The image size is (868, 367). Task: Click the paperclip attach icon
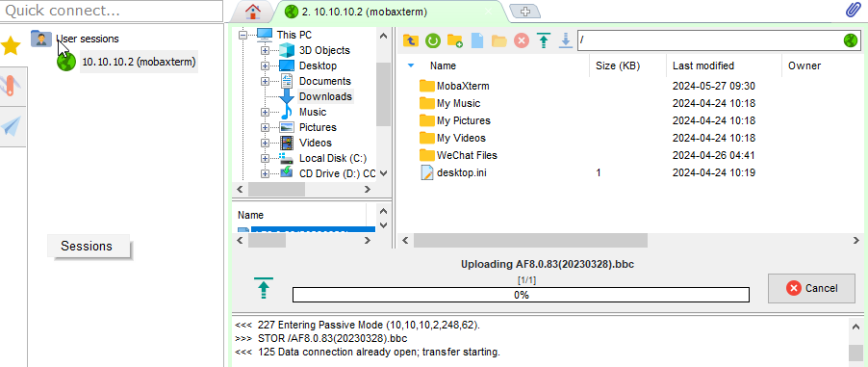(854, 11)
